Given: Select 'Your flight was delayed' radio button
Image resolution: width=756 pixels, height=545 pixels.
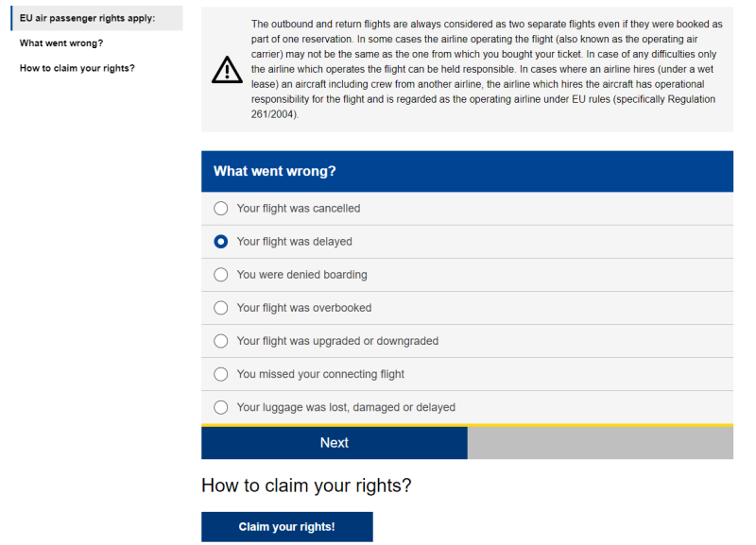Looking at the screenshot, I should (221, 242).
